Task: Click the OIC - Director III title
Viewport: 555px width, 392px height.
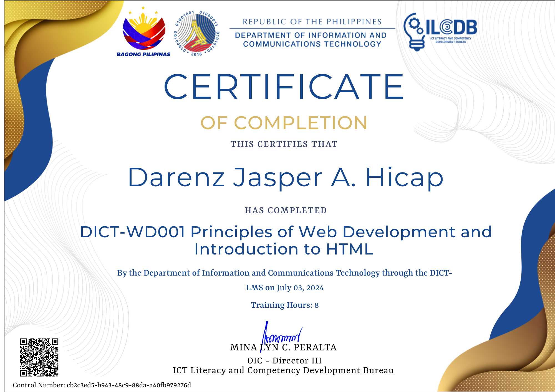Action: pyautogui.click(x=284, y=360)
